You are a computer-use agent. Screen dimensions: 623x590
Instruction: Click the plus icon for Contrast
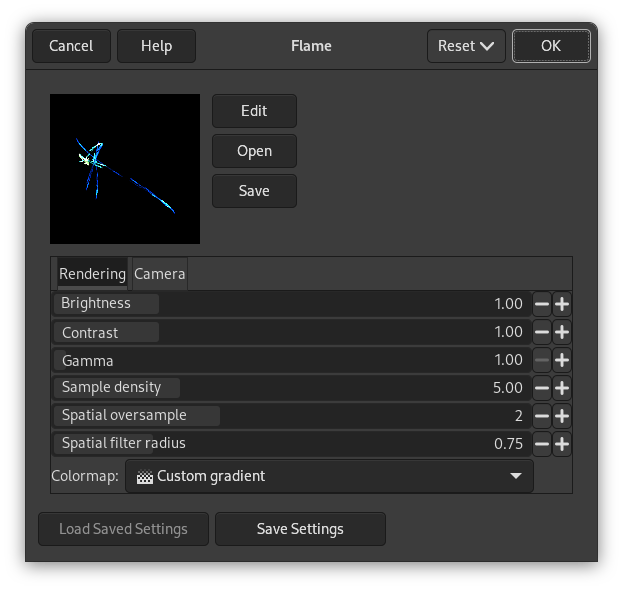[562, 332]
